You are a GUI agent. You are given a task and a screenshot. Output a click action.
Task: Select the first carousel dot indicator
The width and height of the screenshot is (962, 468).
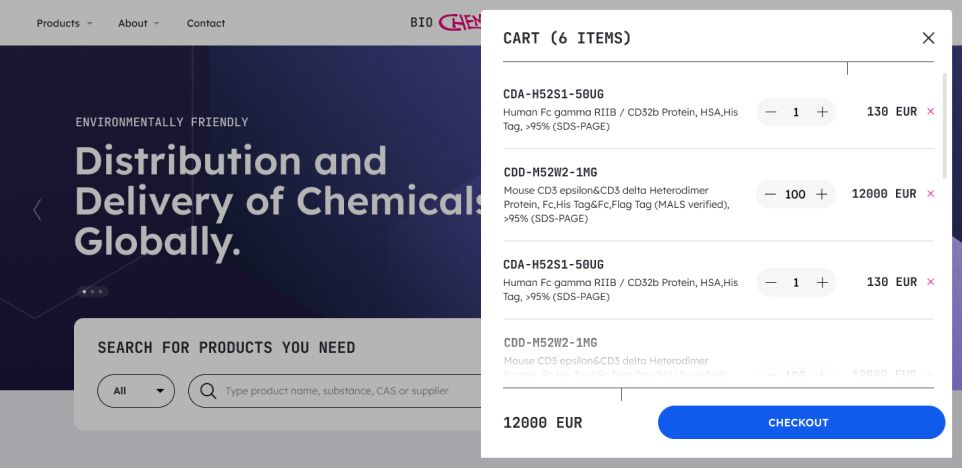click(84, 292)
